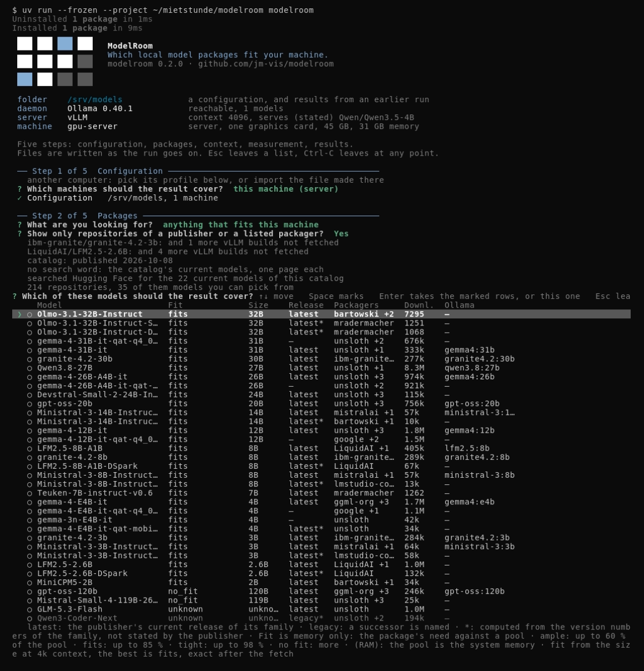Click the gpu-server machine value
644x671 pixels.
pyautogui.click(x=92, y=126)
